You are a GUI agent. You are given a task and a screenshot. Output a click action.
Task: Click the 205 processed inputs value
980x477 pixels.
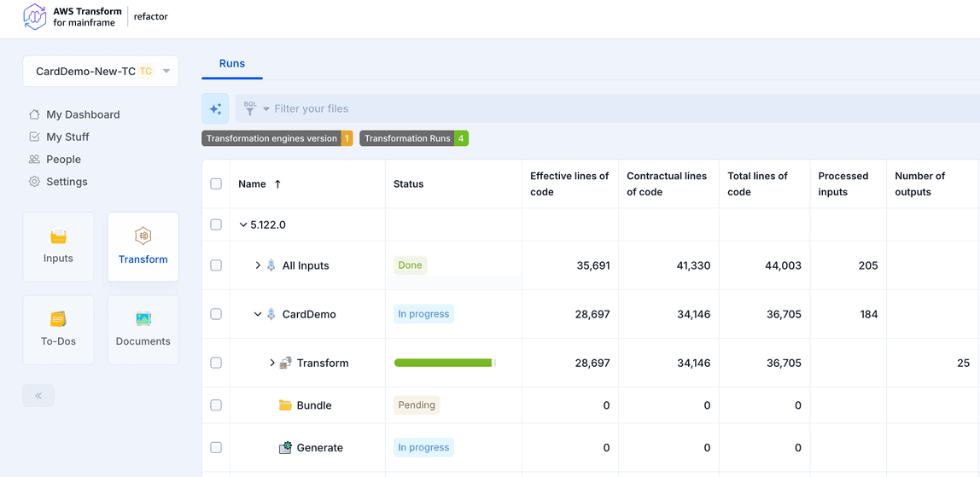click(869, 265)
